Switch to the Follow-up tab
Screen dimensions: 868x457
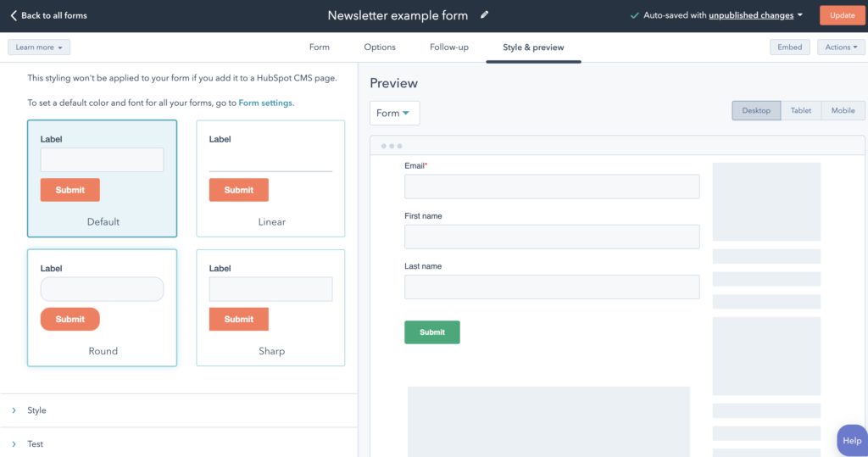pyautogui.click(x=449, y=47)
